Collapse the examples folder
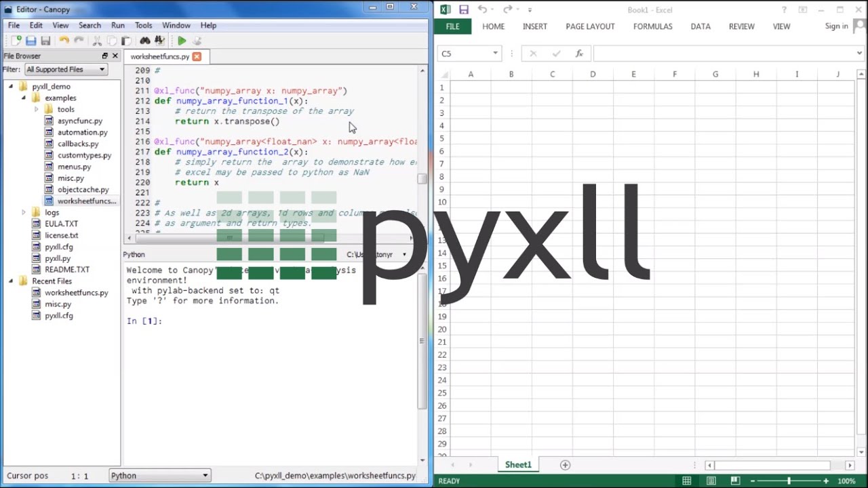The width and height of the screenshot is (868, 488). tap(24, 98)
